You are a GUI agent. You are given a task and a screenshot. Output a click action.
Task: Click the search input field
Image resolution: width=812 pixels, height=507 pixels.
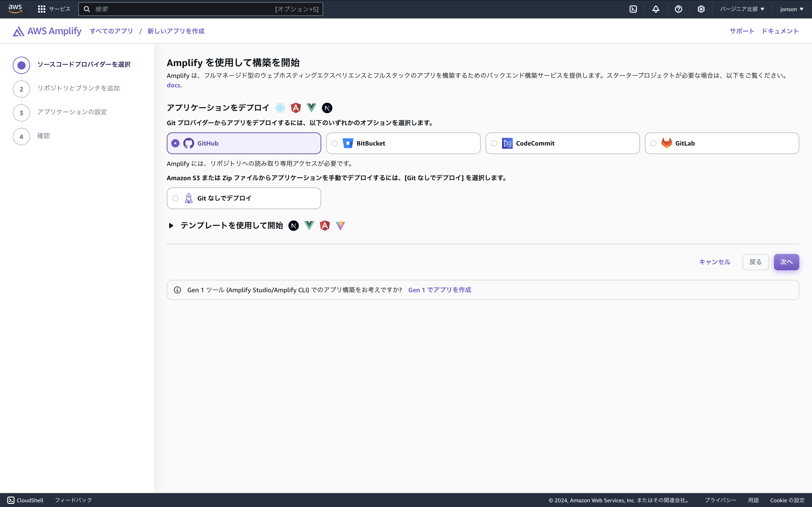[x=201, y=9]
